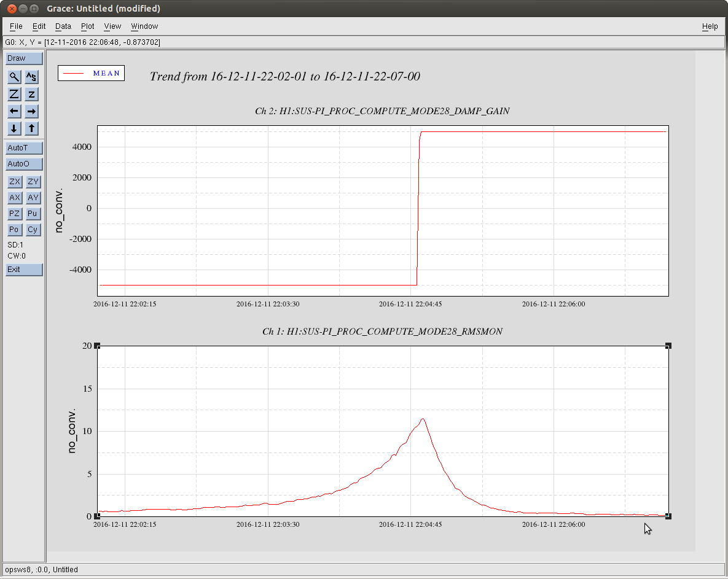Click the MODE28_RMSMON graph title
This screenshot has width=728, height=579.
383,332
